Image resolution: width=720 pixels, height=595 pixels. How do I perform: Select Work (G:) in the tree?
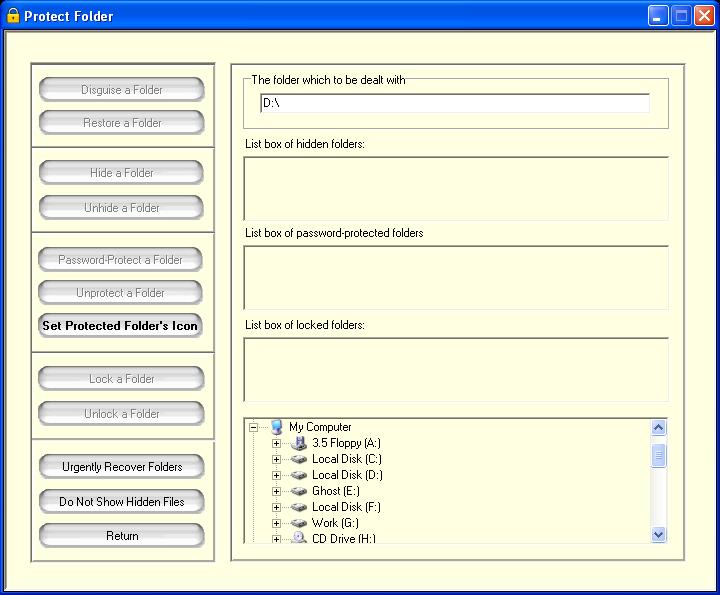tap(335, 523)
